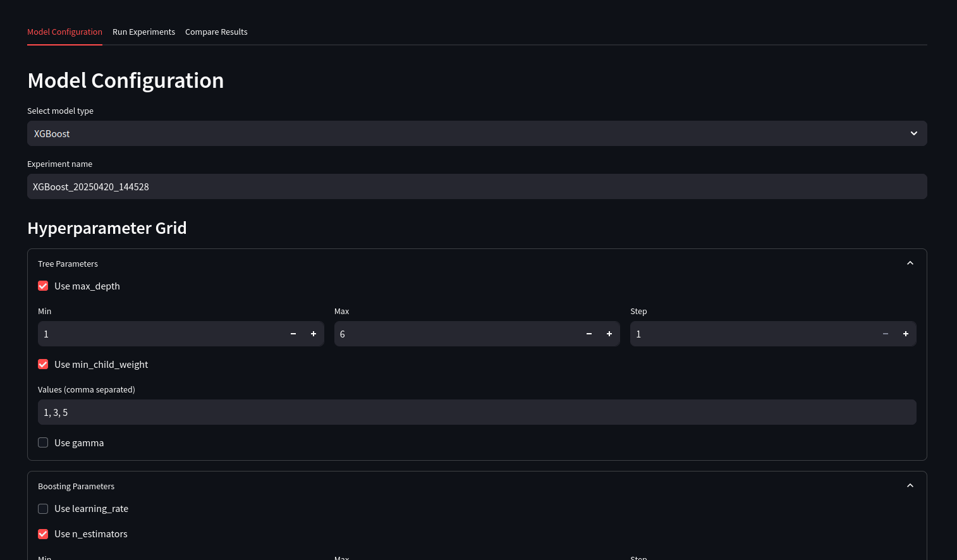This screenshot has width=957, height=560.
Task: Focus the min_child_weight values input
Action: (x=477, y=412)
